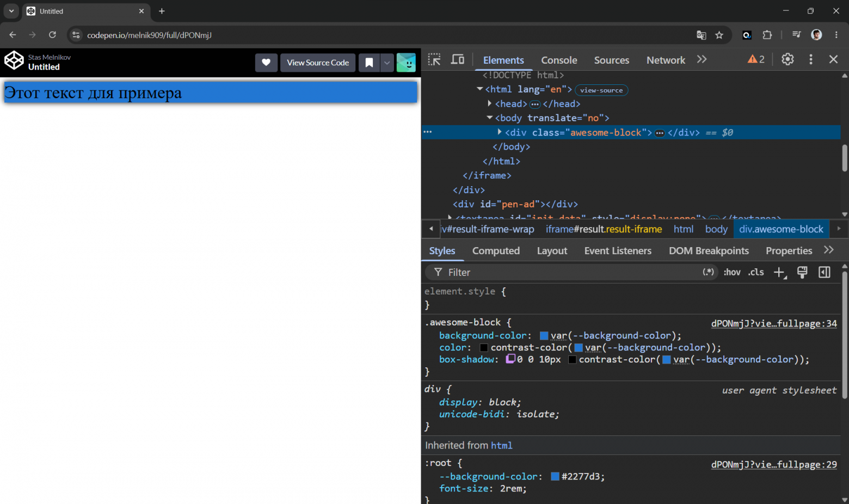The height and width of the screenshot is (504, 849).
Task: Click the CodePen logo
Action: (x=14, y=61)
